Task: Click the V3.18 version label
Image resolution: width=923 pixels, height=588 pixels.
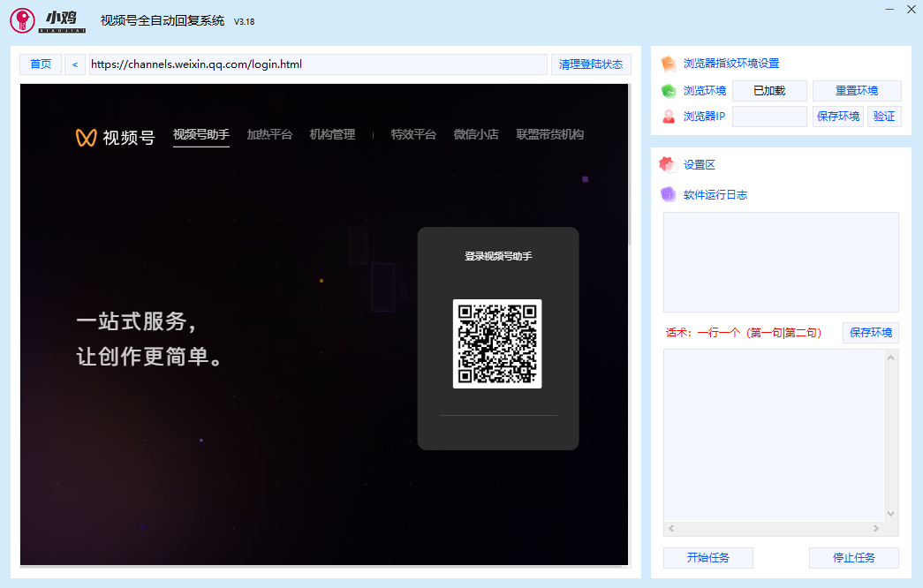Action: 245,22
